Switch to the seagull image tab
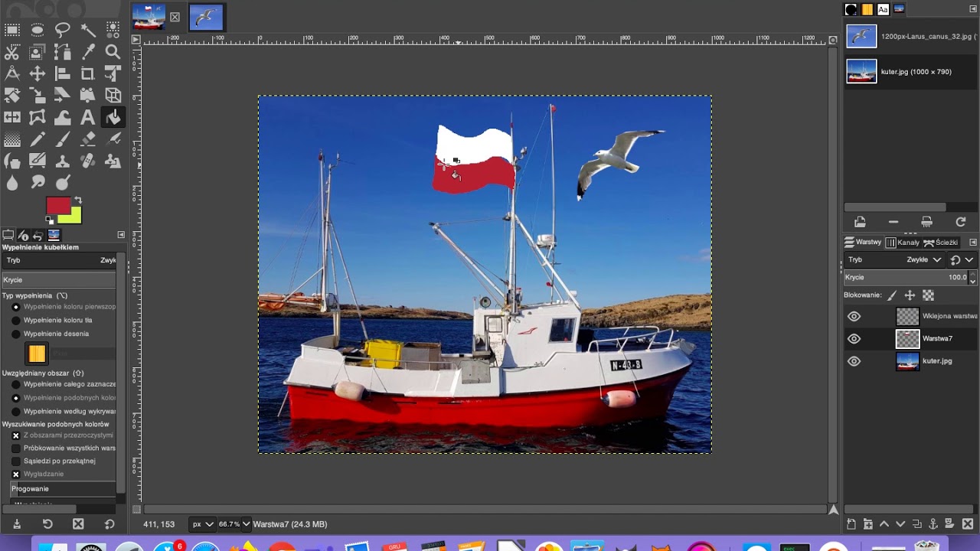The image size is (980, 551). click(x=206, y=17)
